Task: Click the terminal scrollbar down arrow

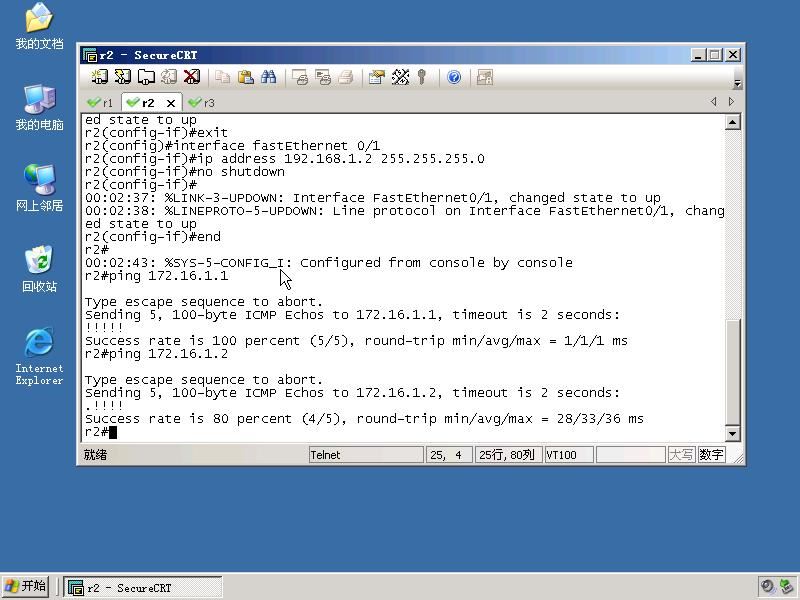Action: coord(733,434)
